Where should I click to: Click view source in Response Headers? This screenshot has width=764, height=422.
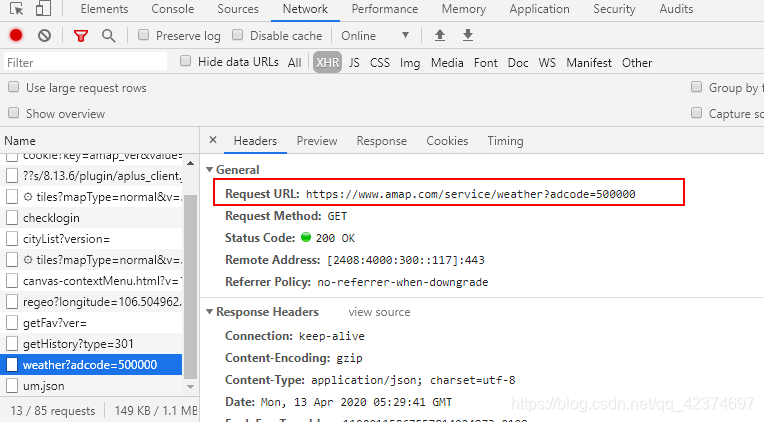point(379,312)
